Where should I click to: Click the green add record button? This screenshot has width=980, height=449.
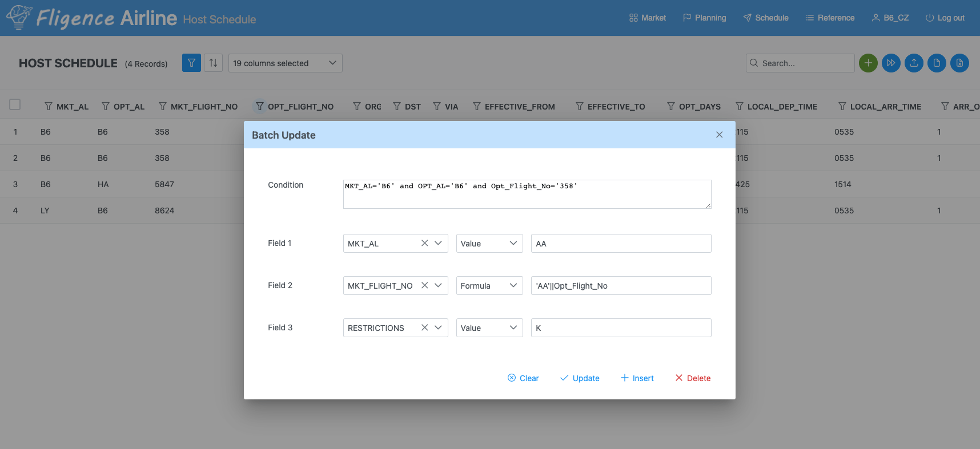click(868, 63)
